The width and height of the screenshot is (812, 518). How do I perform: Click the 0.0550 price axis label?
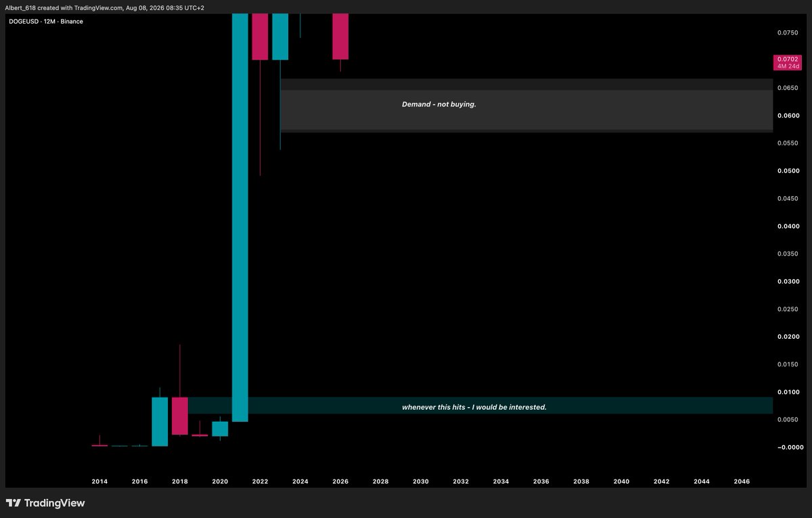pyautogui.click(x=788, y=143)
